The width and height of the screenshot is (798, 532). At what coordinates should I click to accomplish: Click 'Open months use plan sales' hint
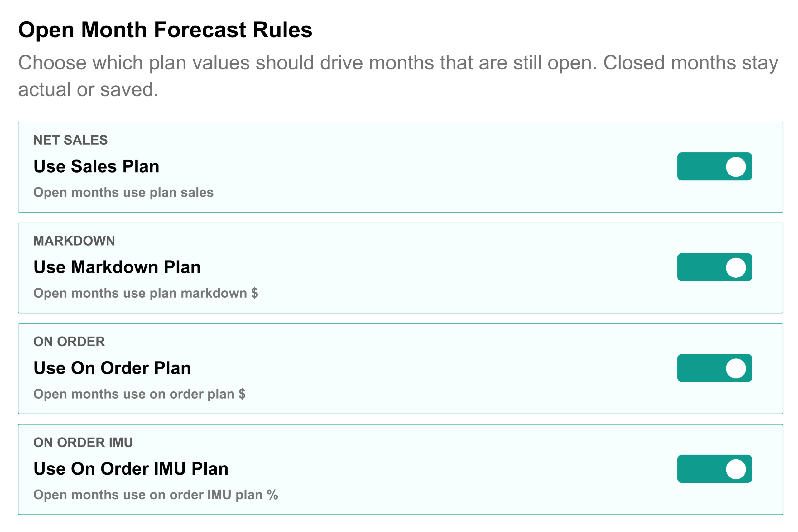[x=123, y=192]
